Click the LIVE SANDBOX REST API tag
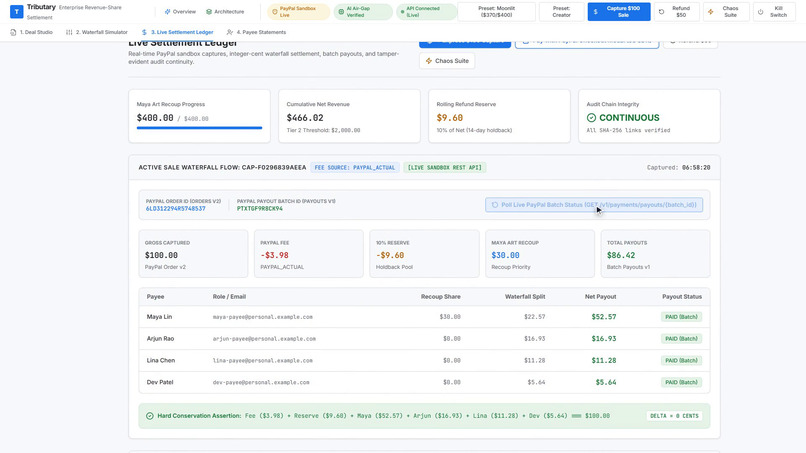This screenshot has height=453, width=806. click(x=445, y=168)
